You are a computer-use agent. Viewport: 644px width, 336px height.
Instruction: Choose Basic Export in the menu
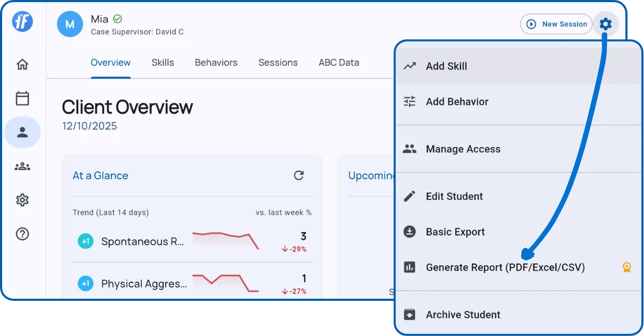(x=455, y=232)
